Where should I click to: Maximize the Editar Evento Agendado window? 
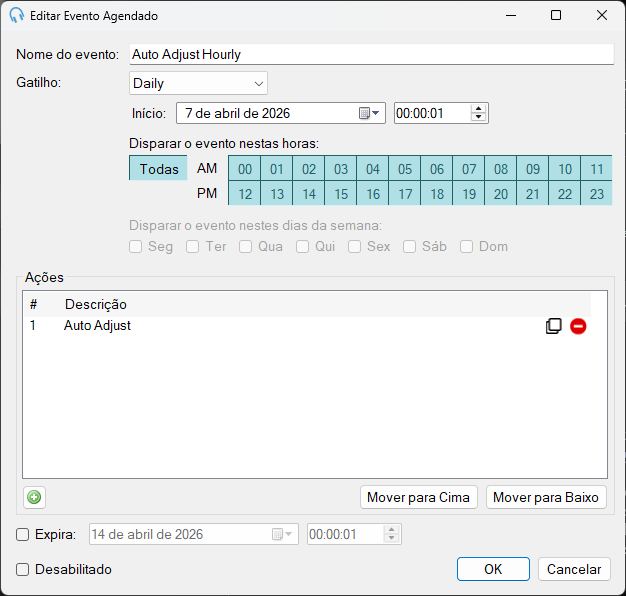(556, 16)
